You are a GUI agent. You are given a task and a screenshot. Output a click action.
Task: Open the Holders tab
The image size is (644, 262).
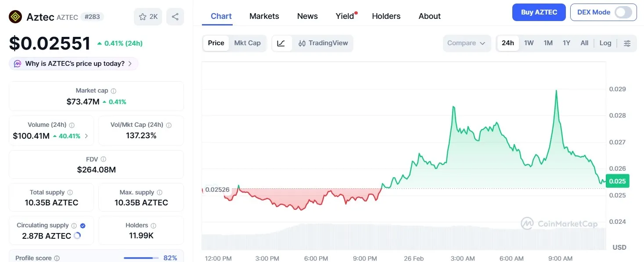coord(386,16)
